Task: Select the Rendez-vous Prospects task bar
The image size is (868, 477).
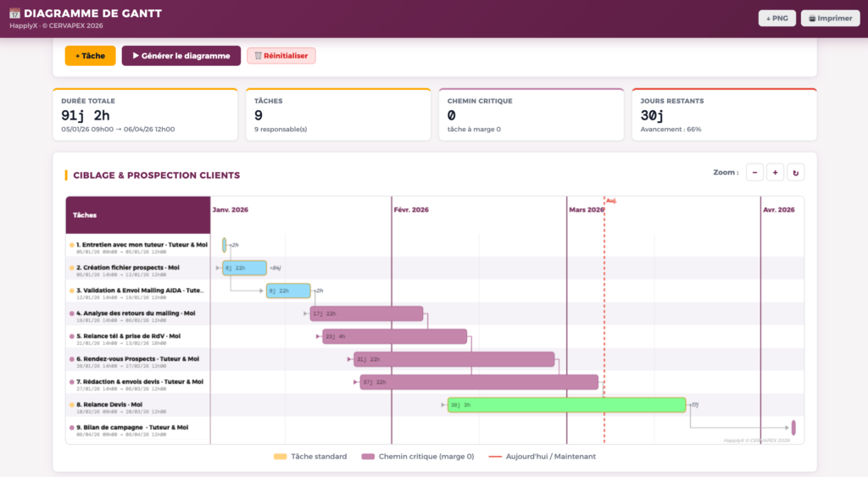Action: [x=454, y=359]
